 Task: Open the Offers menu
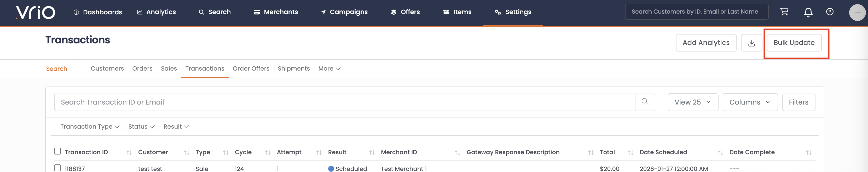click(x=405, y=12)
